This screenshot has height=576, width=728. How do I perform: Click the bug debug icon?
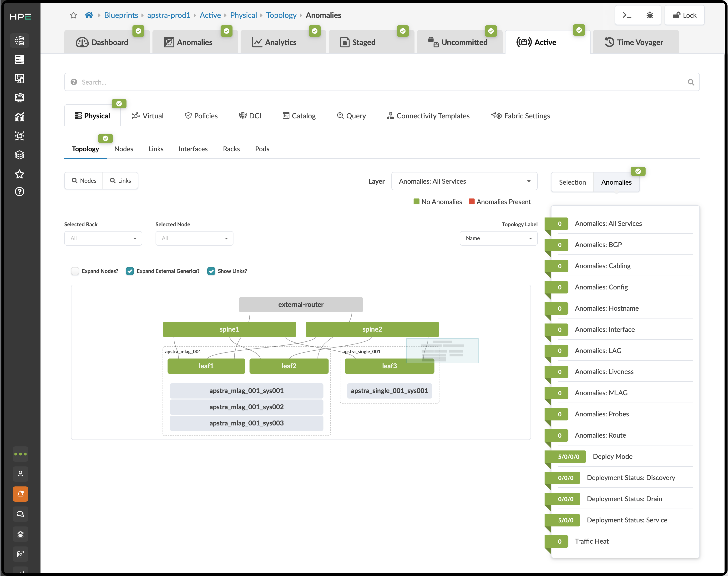(x=650, y=15)
